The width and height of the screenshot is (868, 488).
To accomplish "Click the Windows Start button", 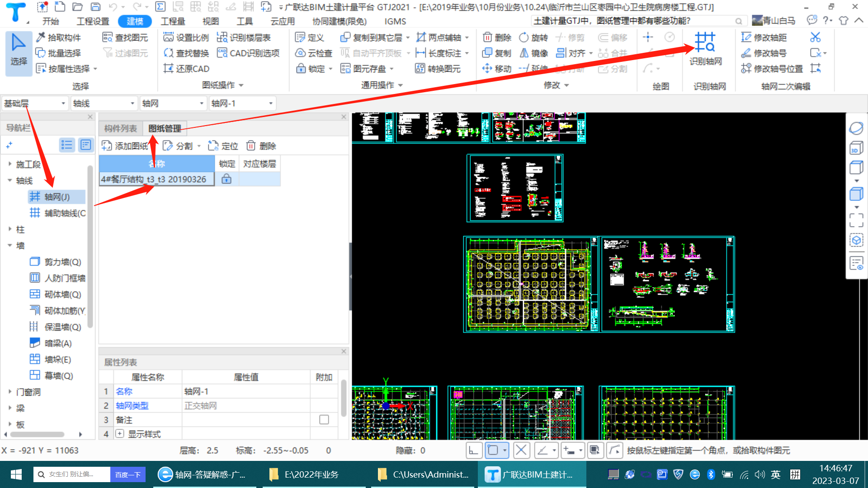I will click(16, 474).
